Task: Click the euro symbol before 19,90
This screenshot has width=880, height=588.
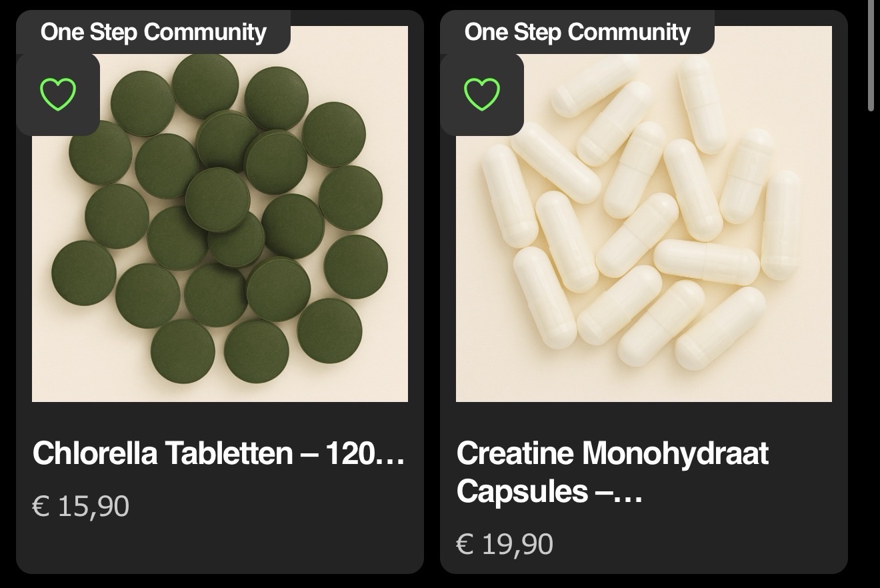Action: pyautogui.click(x=465, y=545)
